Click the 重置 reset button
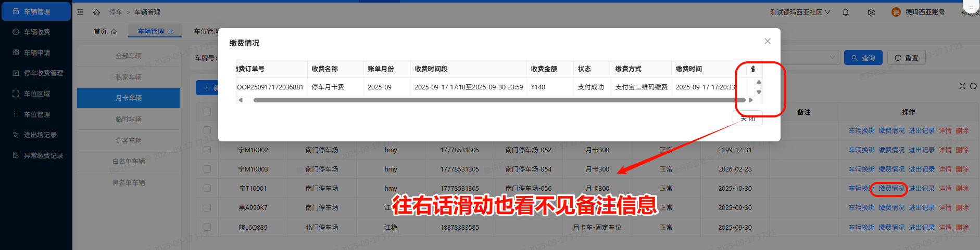Image resolution: width=980 pixels, height=250 pixels. pyautogui.click(x=906, y=58)
